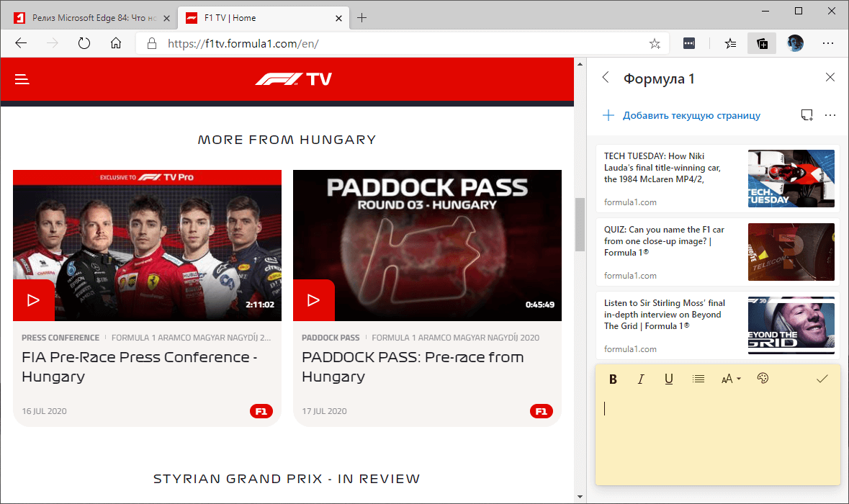Play the PADDOCK PASS Pre-race video

313,300
